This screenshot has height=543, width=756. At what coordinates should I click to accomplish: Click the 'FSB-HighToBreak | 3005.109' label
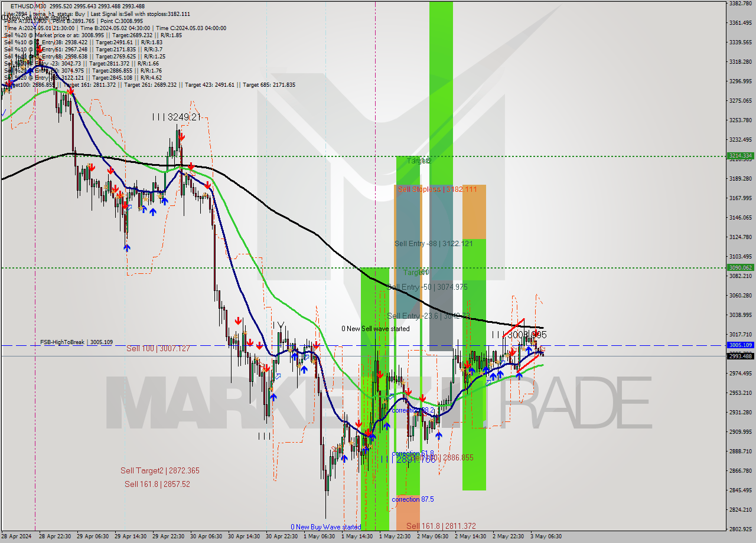coord(76,342)
